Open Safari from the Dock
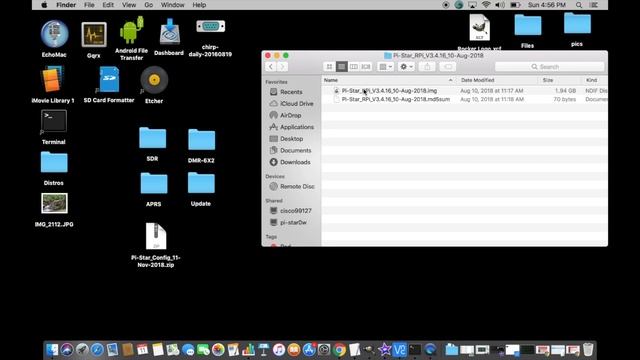 97,350
